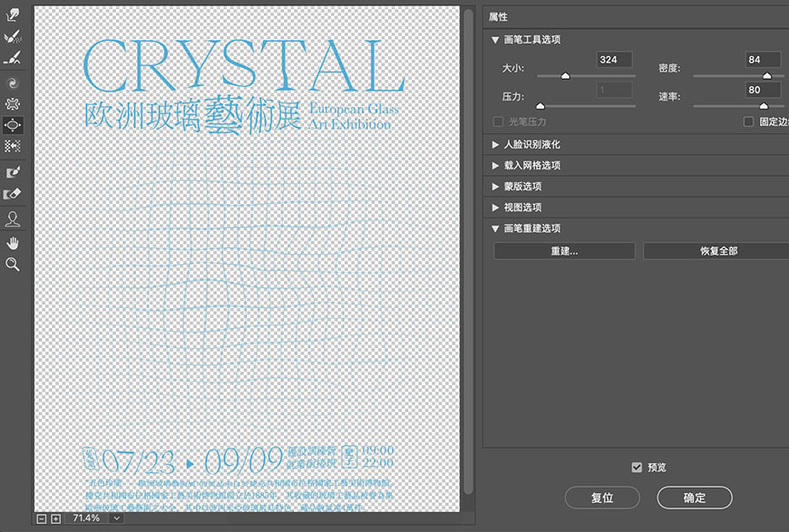Click the canvas vertical scrollbar
Screen dimensions: 789x532
click(x=469, y=251)
